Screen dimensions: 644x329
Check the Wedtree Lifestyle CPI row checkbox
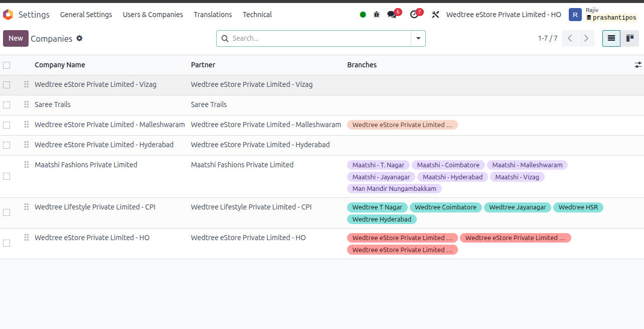point(7,212)
